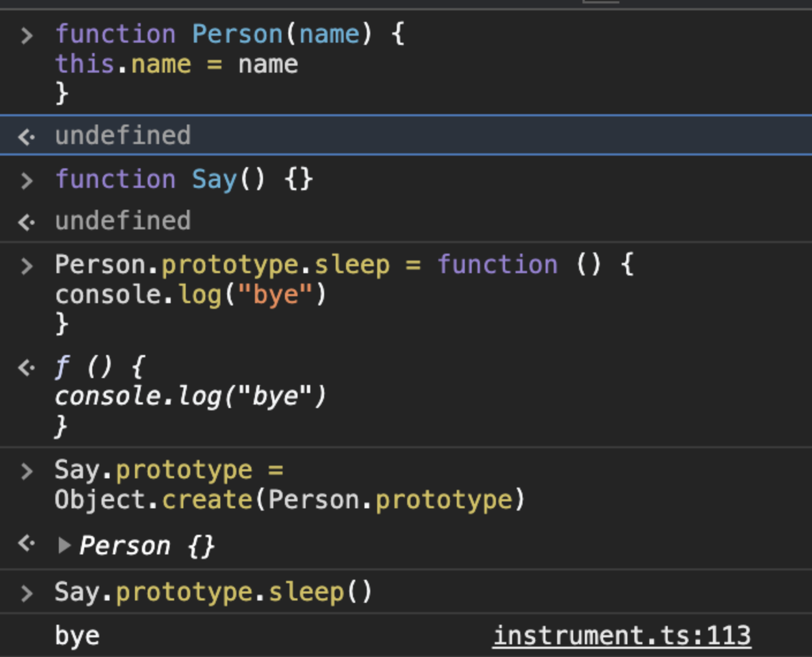812x657 pixels.
Task: Click the italic console.log("bye") function output
Action: click(190, 397)
